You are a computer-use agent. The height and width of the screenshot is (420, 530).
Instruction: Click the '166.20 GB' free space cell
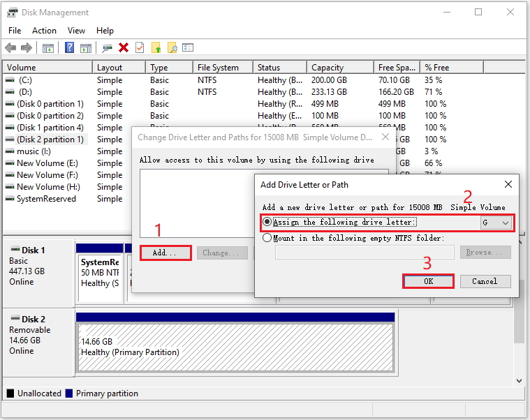pos(396,92)
